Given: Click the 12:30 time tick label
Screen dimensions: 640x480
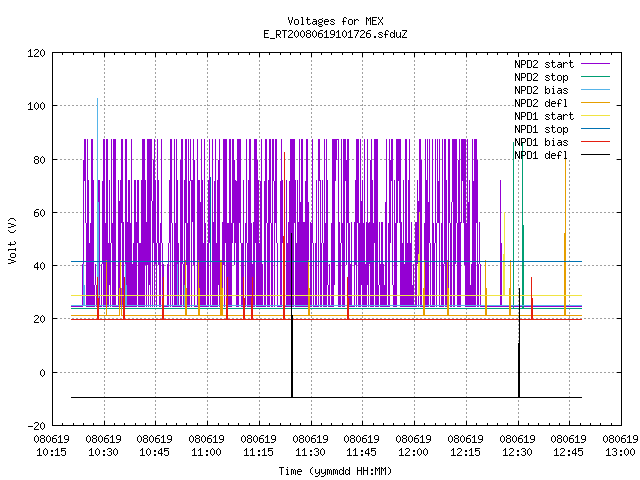Looking at the screenshot, I should click(x=517, y=452).
